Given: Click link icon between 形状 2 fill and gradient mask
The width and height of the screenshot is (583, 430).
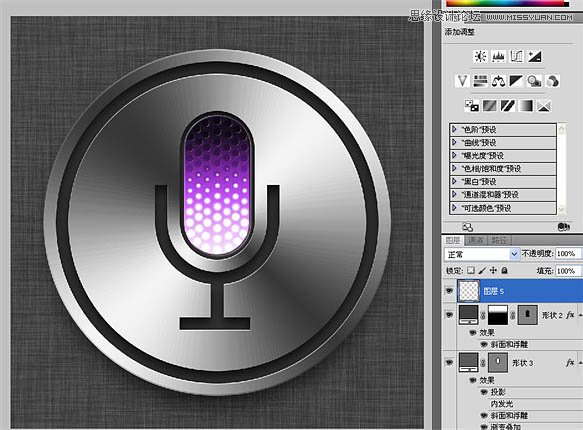Looking at the screenshot, I should 483,316.
